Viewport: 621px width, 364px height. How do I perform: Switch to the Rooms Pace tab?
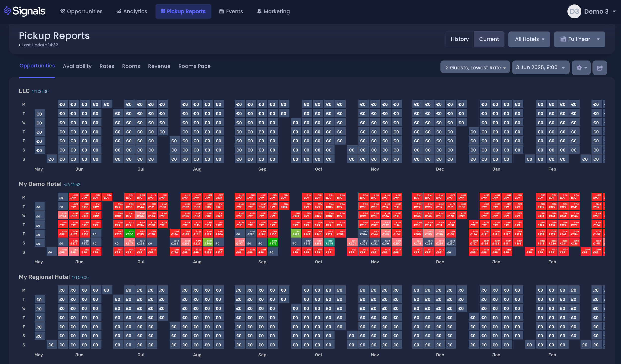coord(194,66)
